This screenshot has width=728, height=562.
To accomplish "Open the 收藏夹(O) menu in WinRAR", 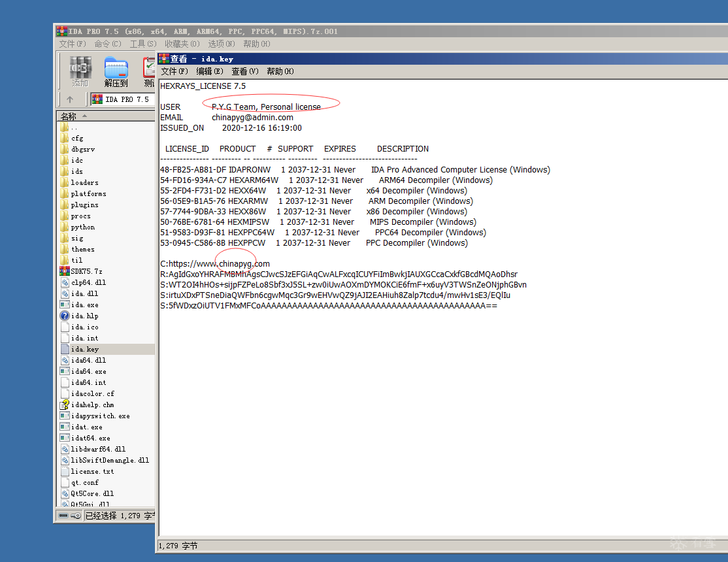I will click(182, 44).
